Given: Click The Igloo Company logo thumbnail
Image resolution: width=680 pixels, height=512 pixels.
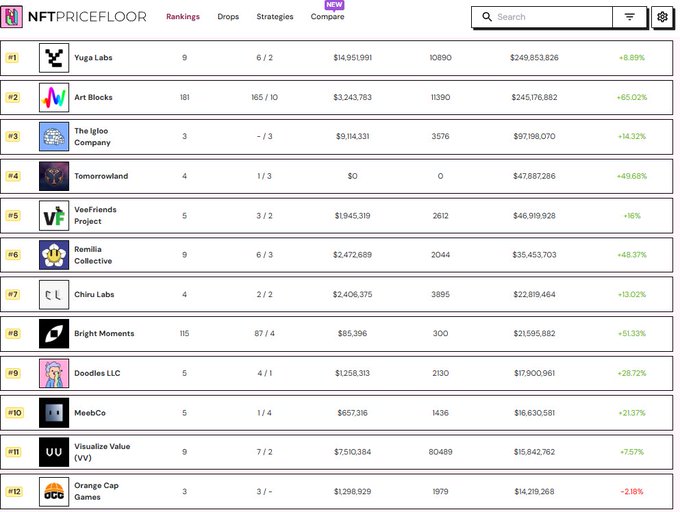Looking at the screenshot, I should tap(54, 137).
